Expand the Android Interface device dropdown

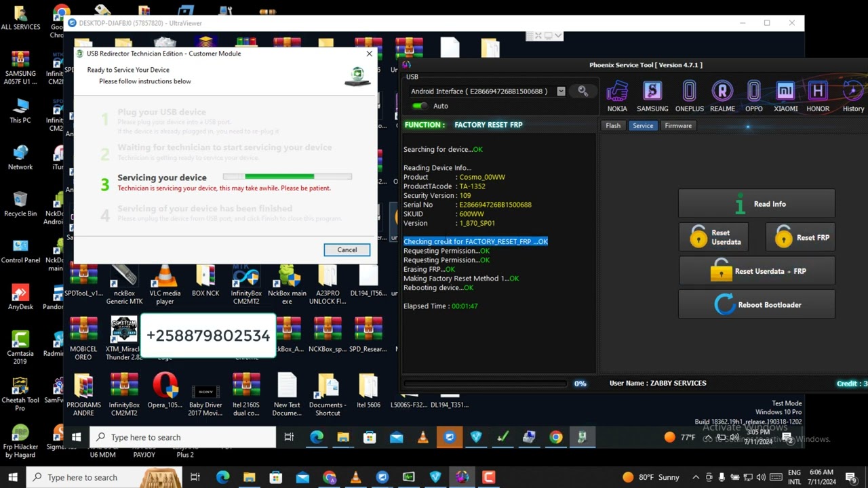pyautogui.click(x=560, y=90)
